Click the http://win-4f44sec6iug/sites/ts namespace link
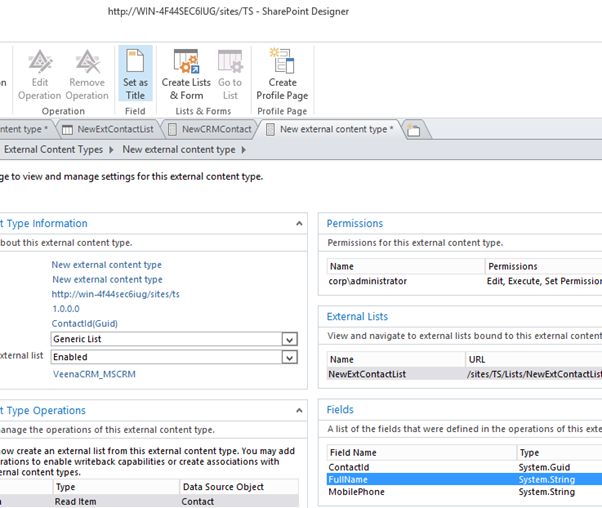This screenshot has width=602, height=508. pos(115,294)
